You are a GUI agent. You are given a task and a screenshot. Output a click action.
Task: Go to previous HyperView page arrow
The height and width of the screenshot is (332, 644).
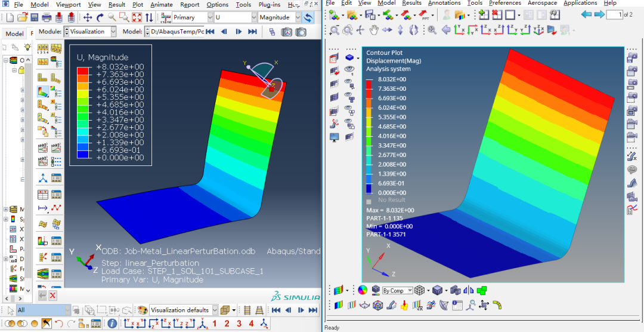587,15
